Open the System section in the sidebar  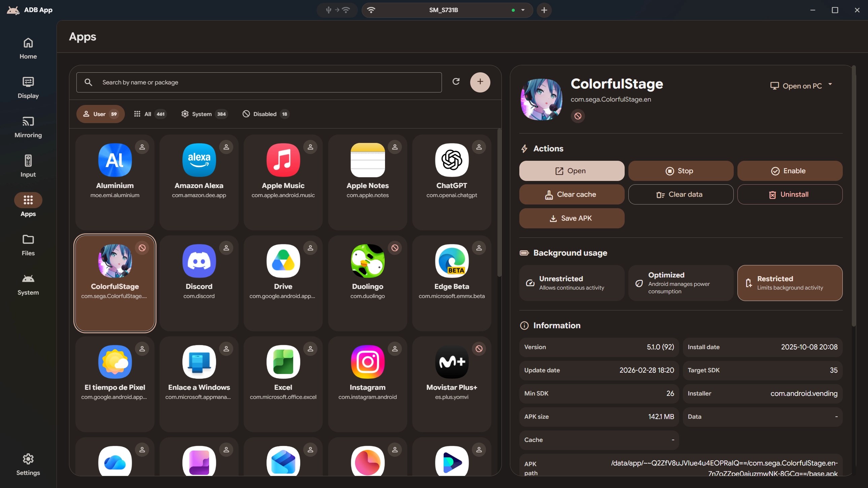pos(28,284)
